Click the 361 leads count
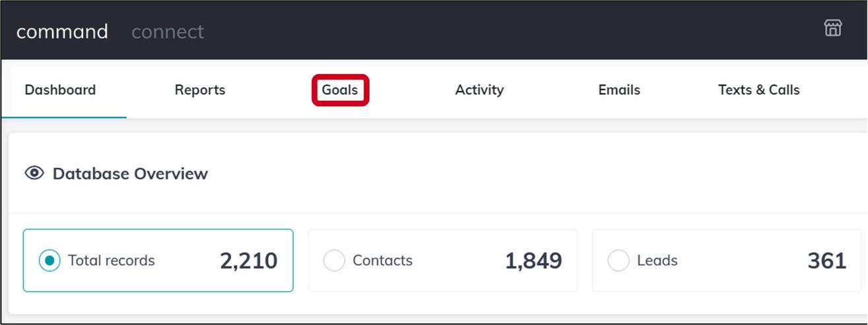 point(826,260)
